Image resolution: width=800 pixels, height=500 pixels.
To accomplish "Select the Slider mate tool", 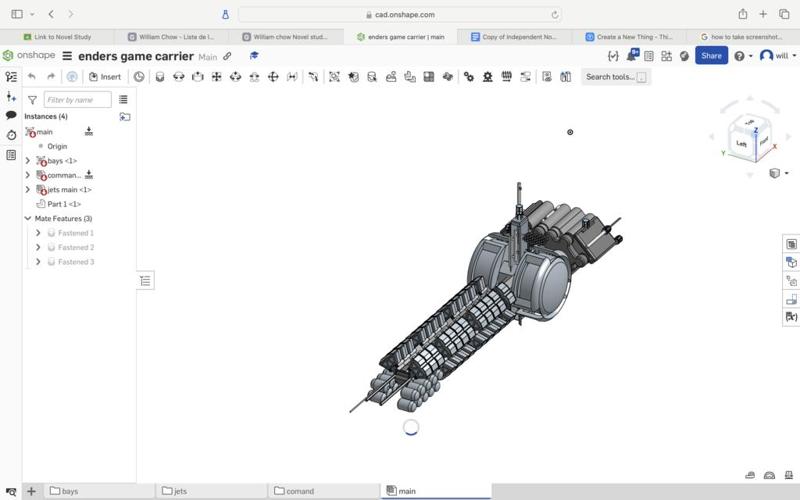I will pos(197,77).
